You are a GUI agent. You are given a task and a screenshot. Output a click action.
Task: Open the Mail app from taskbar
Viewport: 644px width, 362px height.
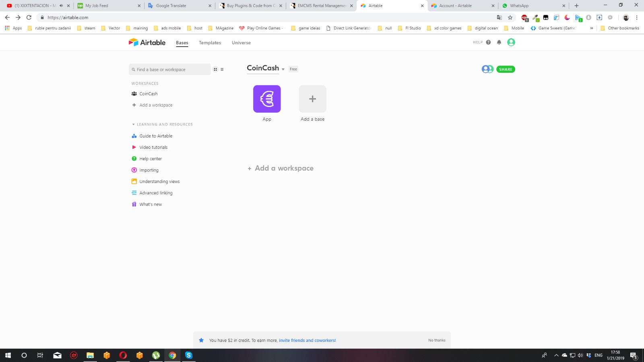(x=57, y=355)
